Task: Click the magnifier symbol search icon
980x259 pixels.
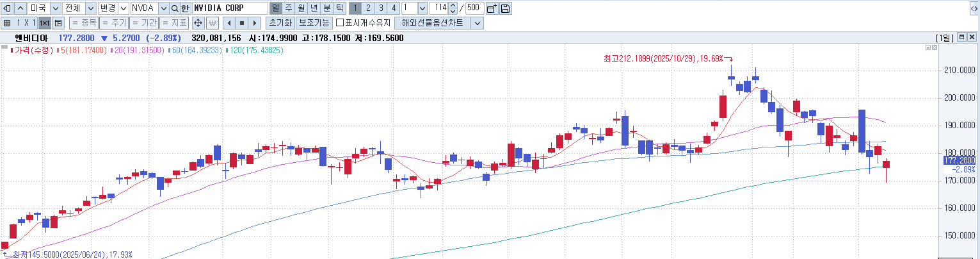Action: tap(174, 8)
